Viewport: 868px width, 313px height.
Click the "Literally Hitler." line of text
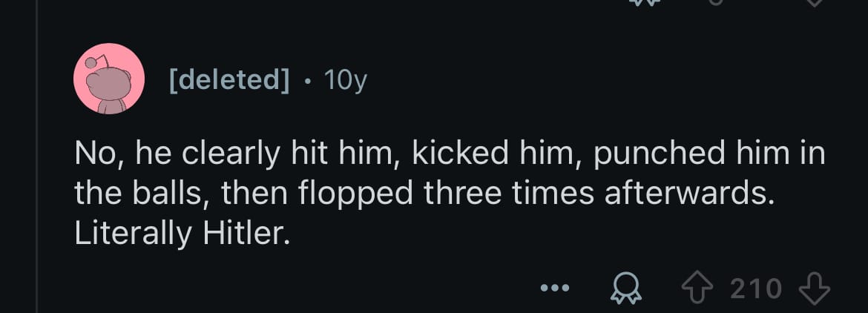180,234
